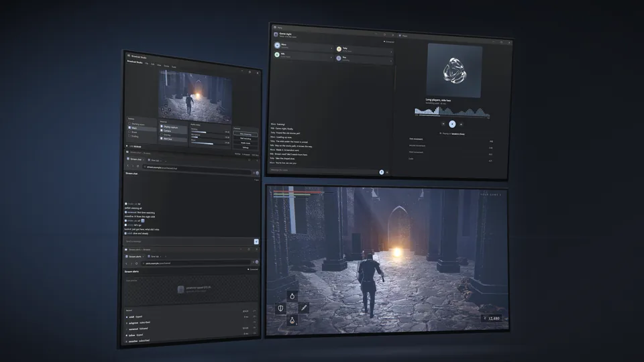The image size is (644, 362).
Task: Select the top item slot in game HUD
Action: pos(292,296)
